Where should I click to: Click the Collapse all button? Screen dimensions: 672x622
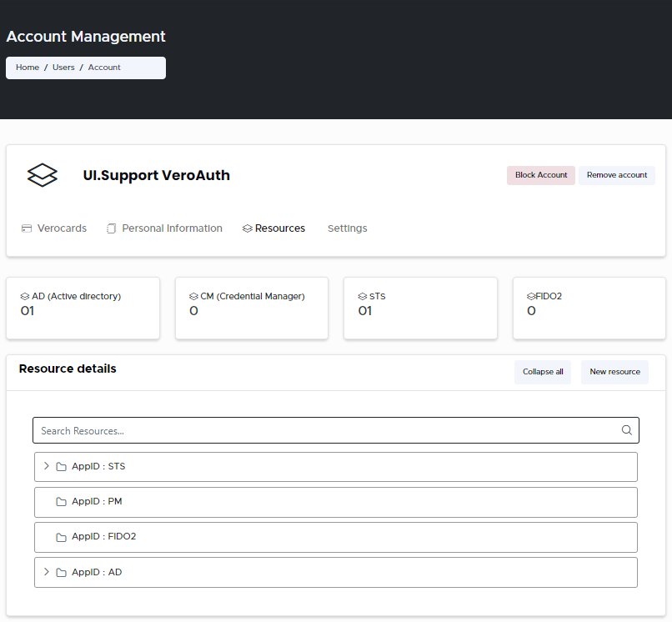(x=543, y=372)
